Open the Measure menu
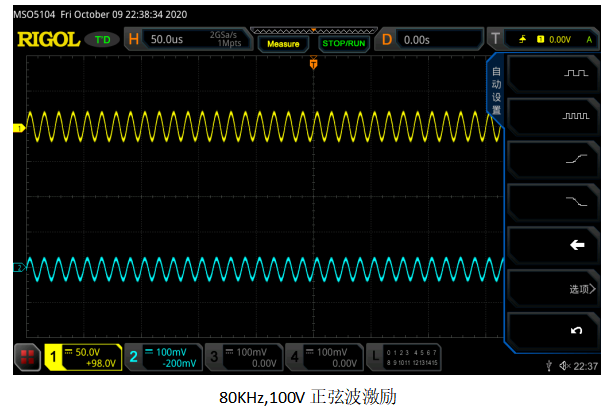 coord(284,43)
